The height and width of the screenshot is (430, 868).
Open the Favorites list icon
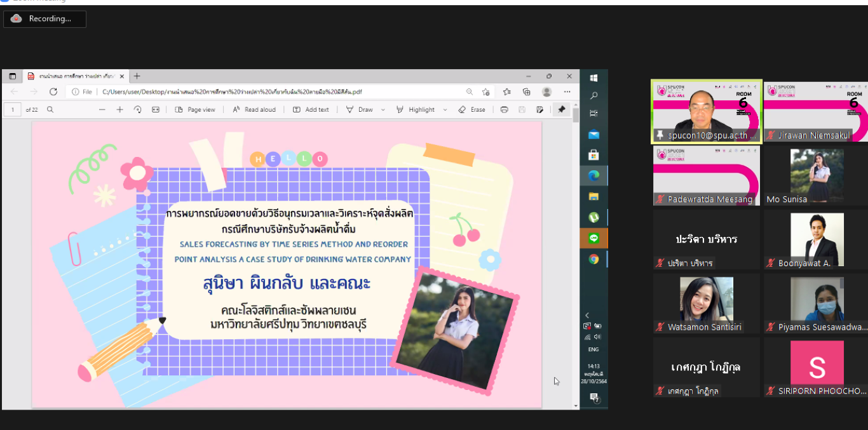[507, 91]
